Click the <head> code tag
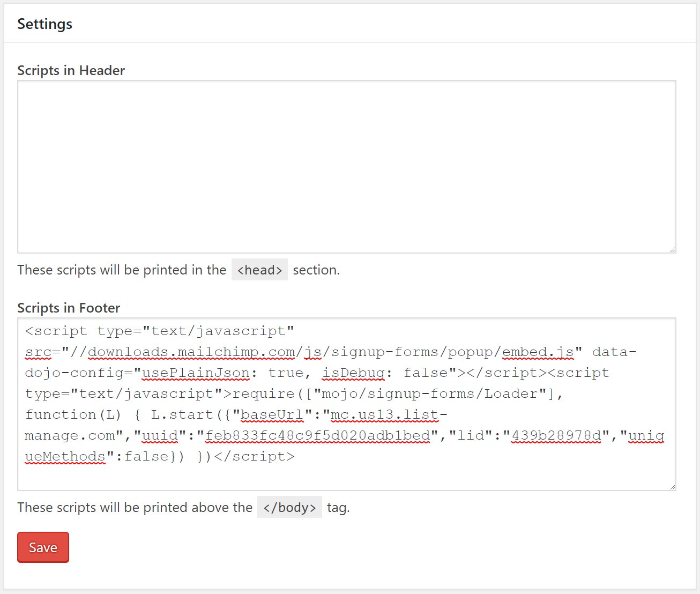The image size is (700, 594). pyautogui.click(x=259, y=270)
